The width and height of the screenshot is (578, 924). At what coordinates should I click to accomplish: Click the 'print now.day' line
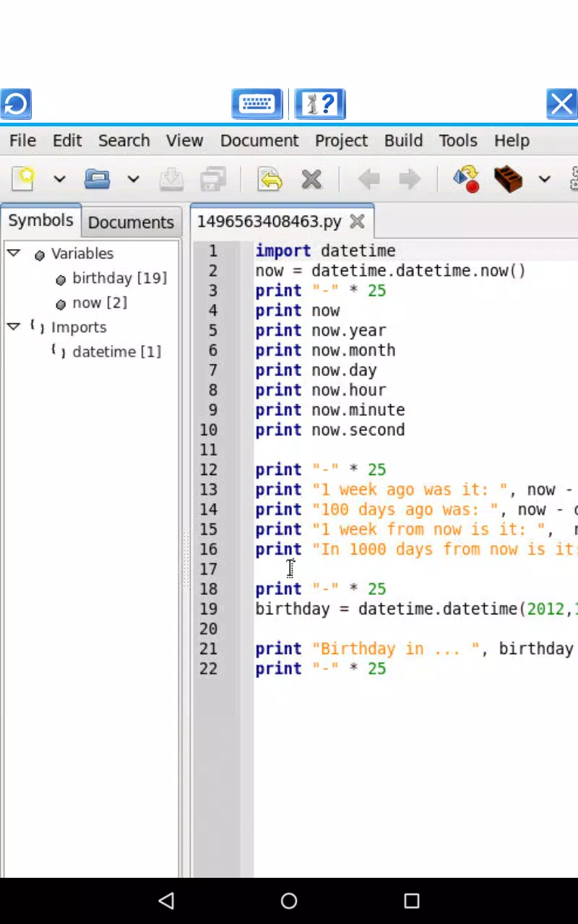click(316, 370)
